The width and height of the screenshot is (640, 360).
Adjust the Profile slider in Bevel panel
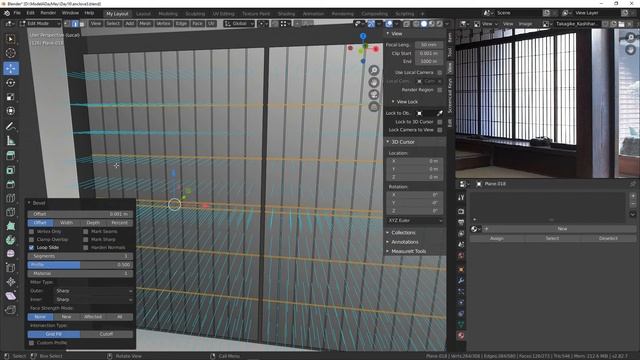point(80,265)
